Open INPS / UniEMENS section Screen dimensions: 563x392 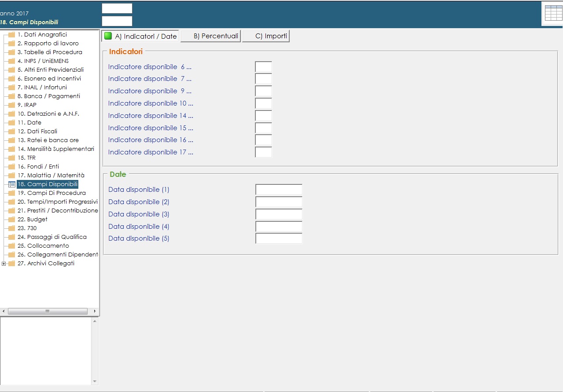(x=46, y=61)
